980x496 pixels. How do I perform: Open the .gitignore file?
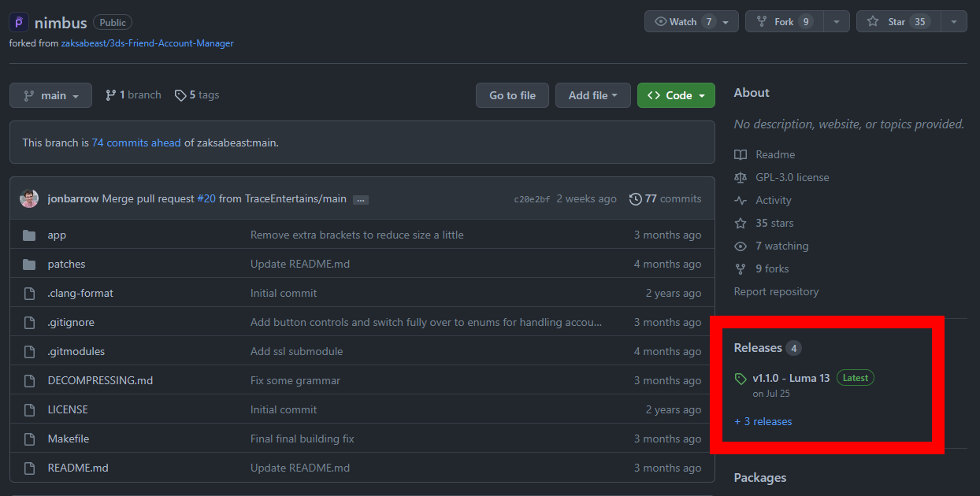tap(71, 322)
